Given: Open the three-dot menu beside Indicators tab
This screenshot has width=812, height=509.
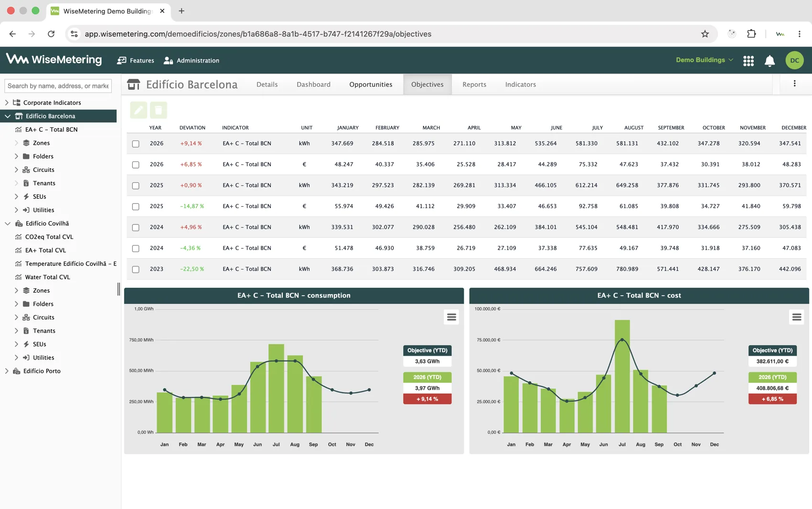Looking at the screenshot, I should (x=794, y=84).
